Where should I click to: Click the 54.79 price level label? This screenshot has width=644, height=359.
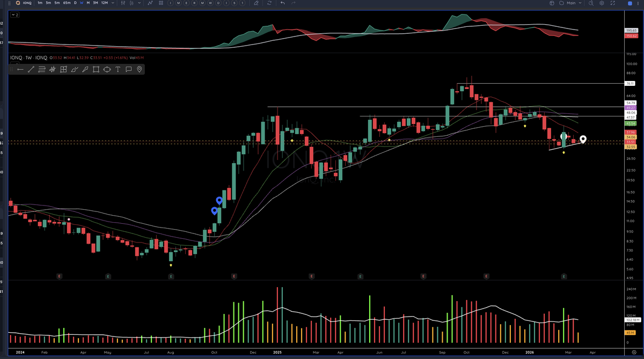pos(630,103)
